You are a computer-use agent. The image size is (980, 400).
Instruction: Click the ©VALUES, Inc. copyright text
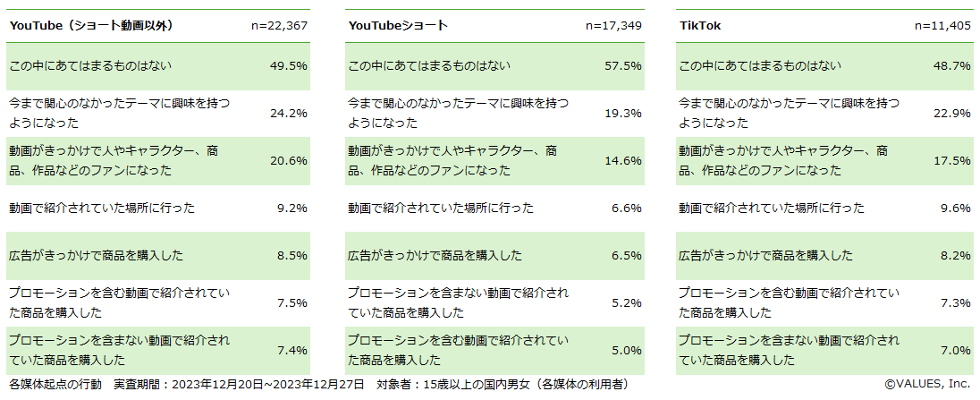point(928,383)
